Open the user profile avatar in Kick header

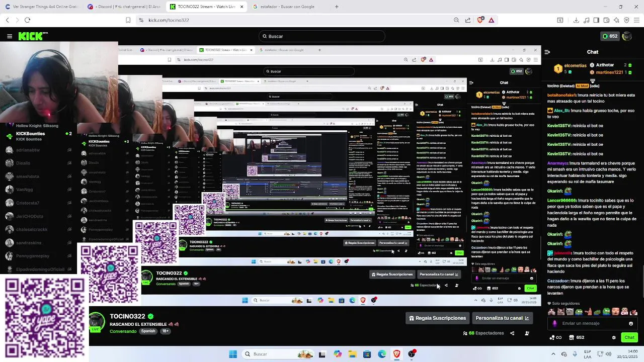[627, 36]
